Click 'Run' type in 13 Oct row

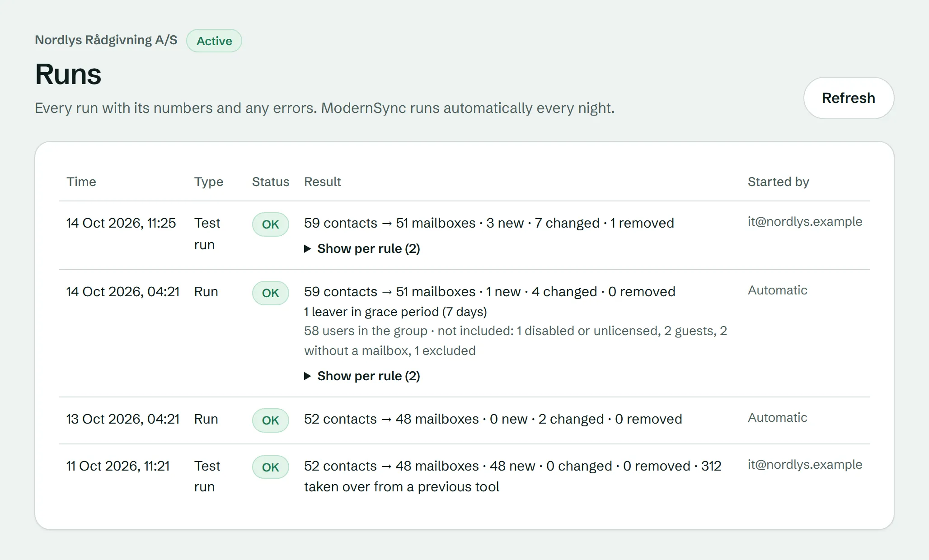coord(206,419)
